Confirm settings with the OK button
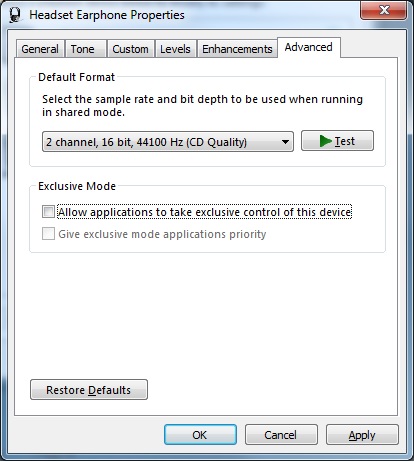The width and height of the screenshot is (414, 462). coord(200,435)
